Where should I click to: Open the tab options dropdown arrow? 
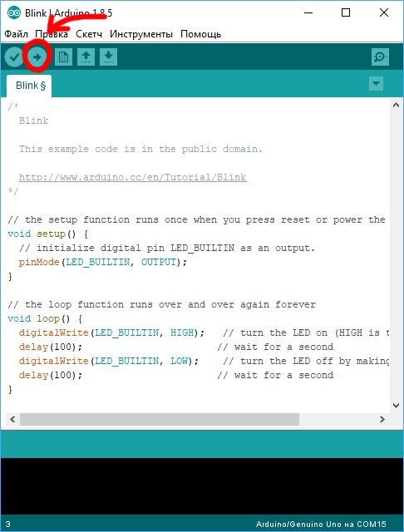pyautogui.click(x=376, y=83)
